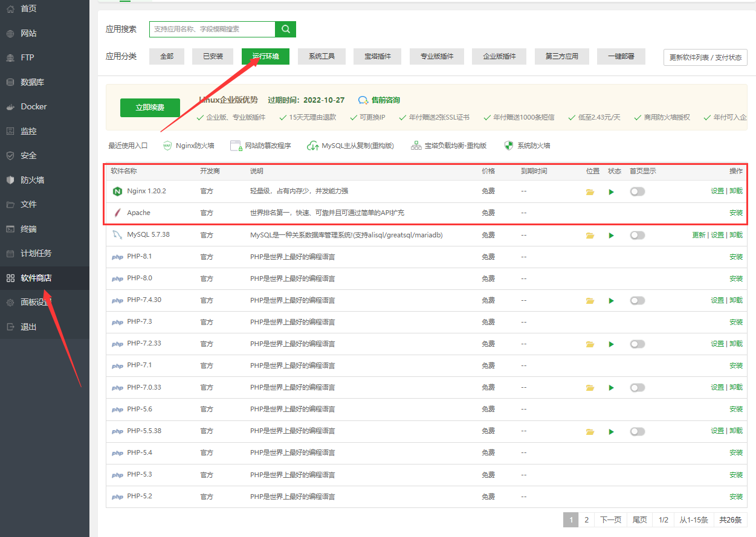Click the 文件 folder icon in sidebar
756x537 pixels.
click(x=10, y=204)
